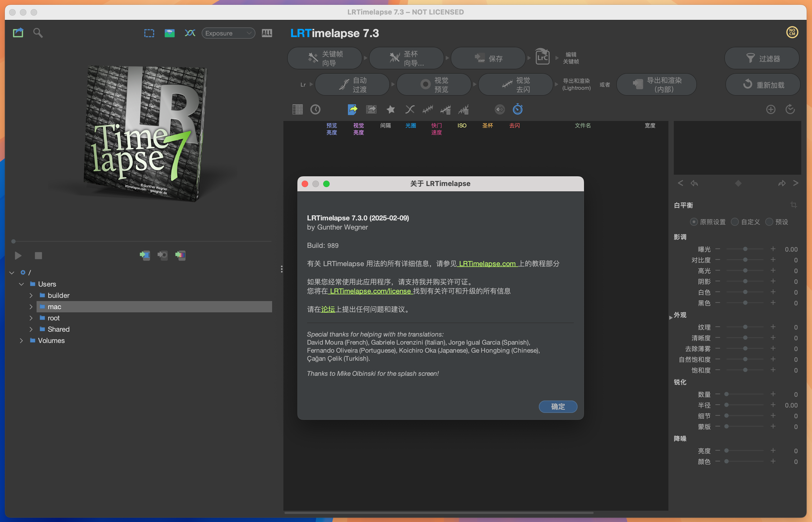812x522 pixels.
Task: Open the Exposure dropdown
Action: tap(228, 33)
